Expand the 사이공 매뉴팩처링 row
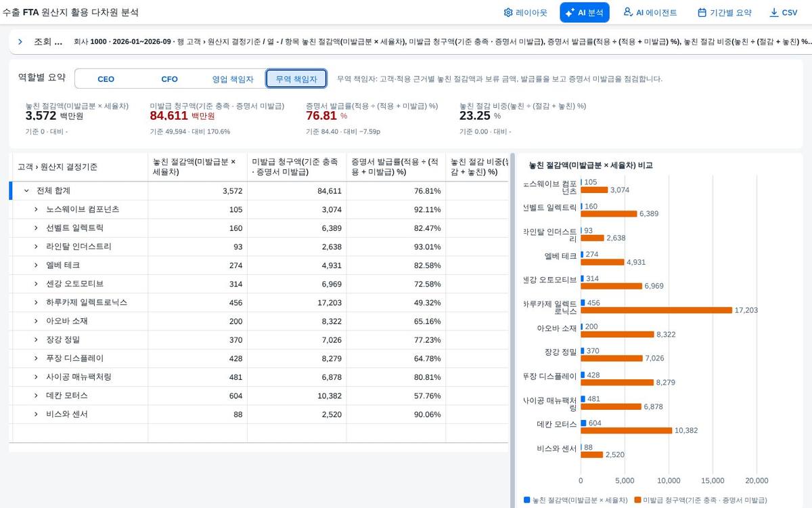812x508 pixels. pos(36,377)
